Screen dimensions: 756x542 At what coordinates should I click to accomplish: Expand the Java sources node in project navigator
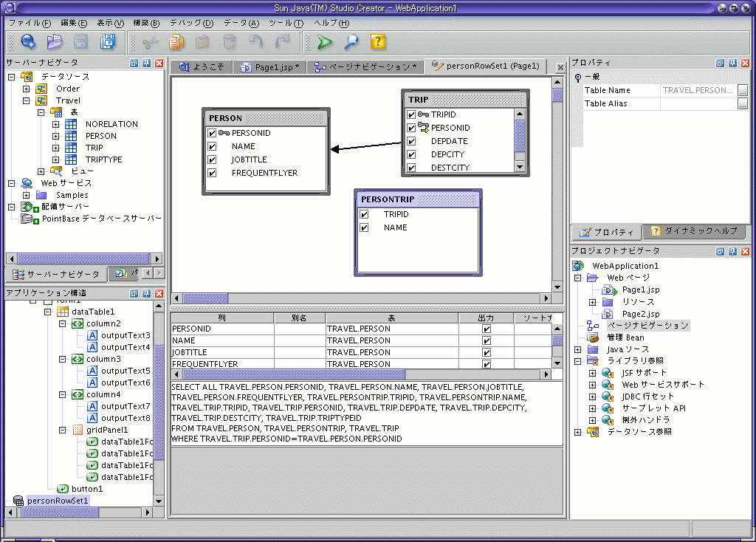tap(577, 349)
